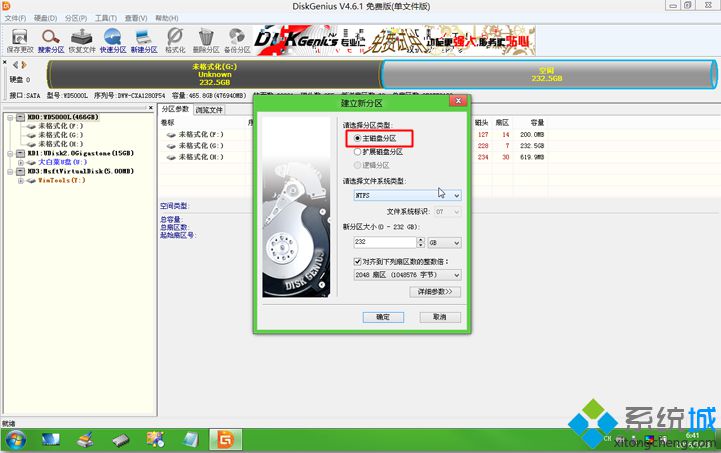This screenshot has width=721, height=453.
Task: Select HD3:MsftVirtualDisk in tree
Action: [x=80, y=171]
